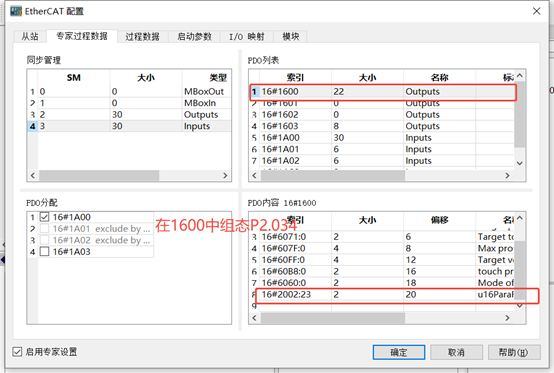Screen dimensions: 554x373
Task: Open the 过程数据 tab
Action: pyautogui.click(x=142, y=36)
